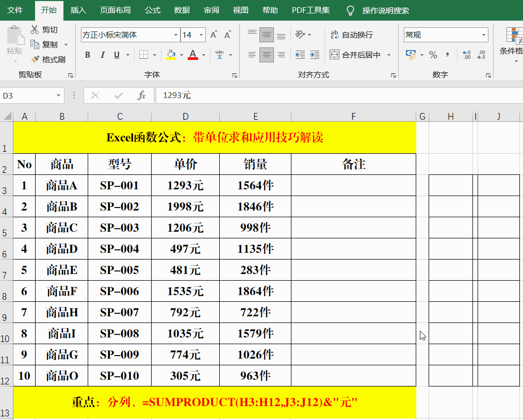Click the Increase Font Size icon
This screenshot has width=523, height=420.
point(214,35)
